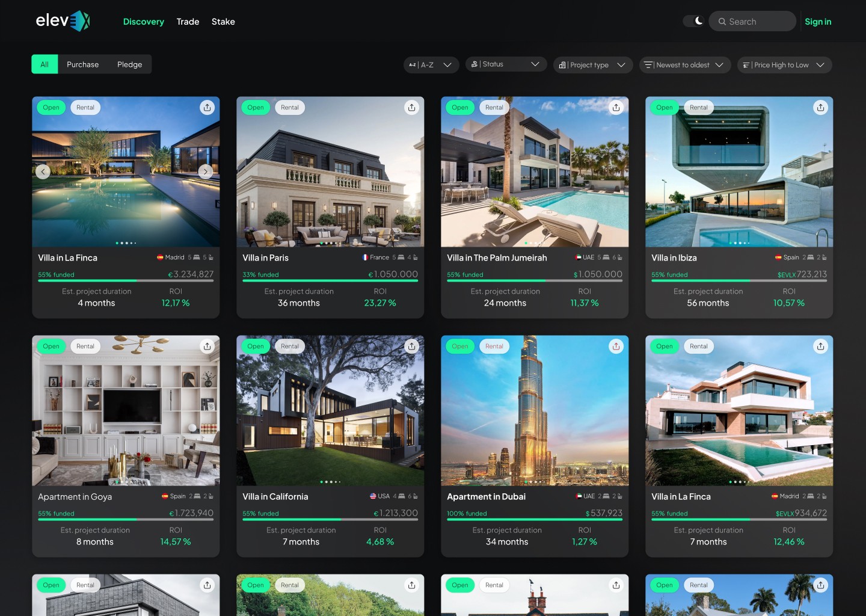Share the first Villa in La Finca card
The image size is (866, 616).
tap(207, 108)
